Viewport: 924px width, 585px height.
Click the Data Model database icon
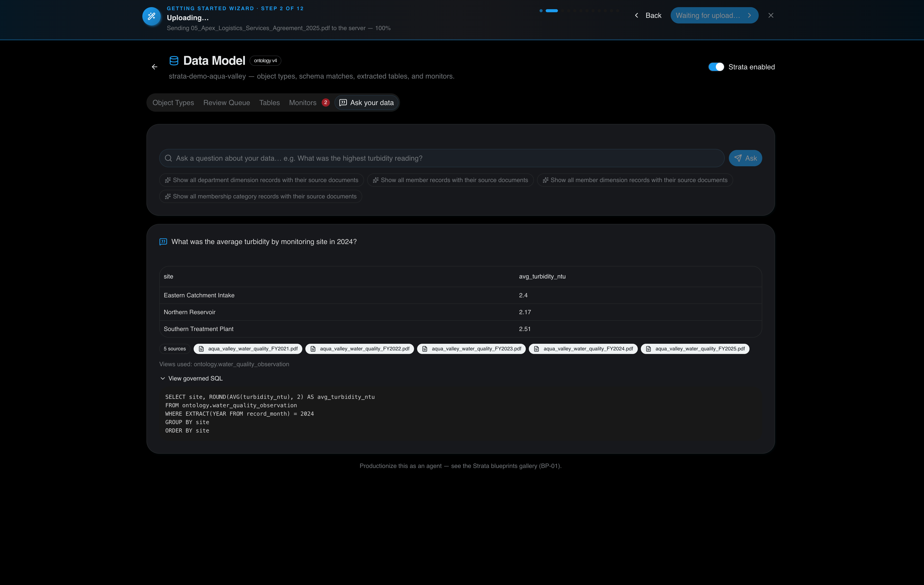coord(174,61)
